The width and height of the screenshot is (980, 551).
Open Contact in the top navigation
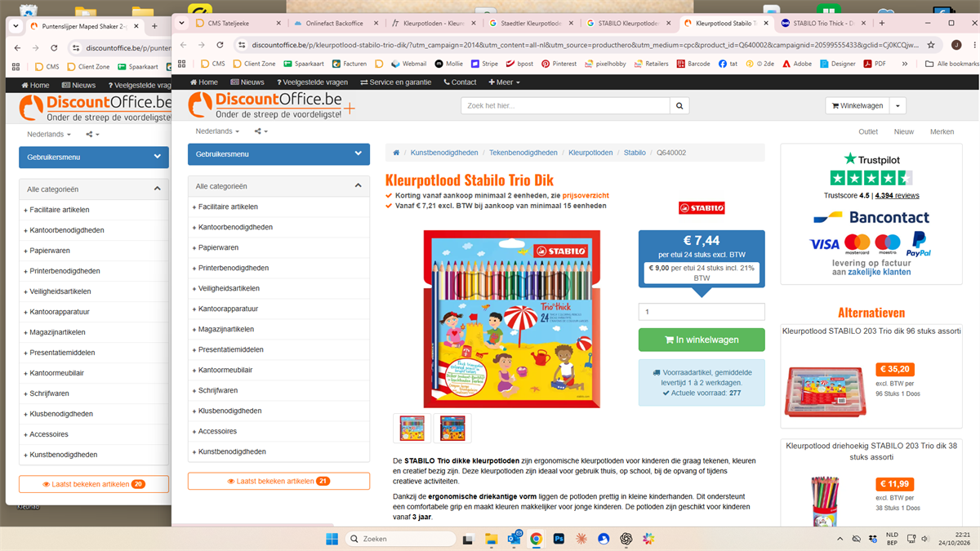click(x=460, y=82)
